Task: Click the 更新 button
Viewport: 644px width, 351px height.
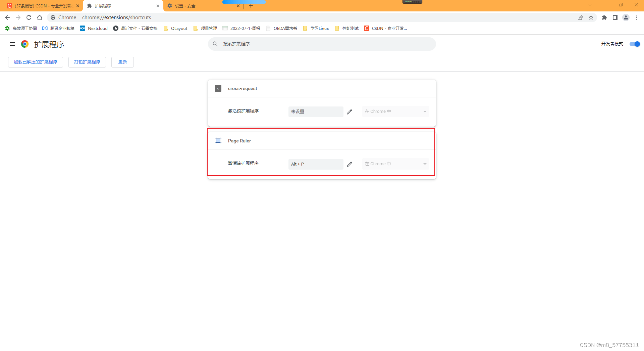Action: click(x=122, y=62)
